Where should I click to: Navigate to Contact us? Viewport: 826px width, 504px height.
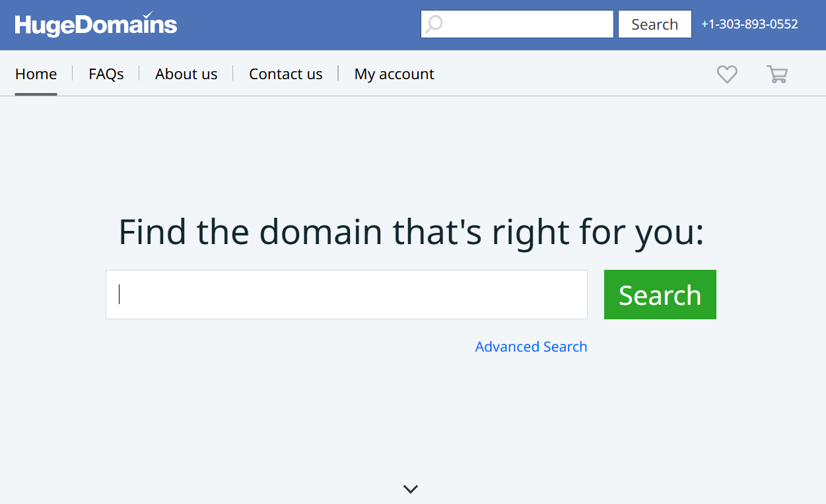(286, 74)
